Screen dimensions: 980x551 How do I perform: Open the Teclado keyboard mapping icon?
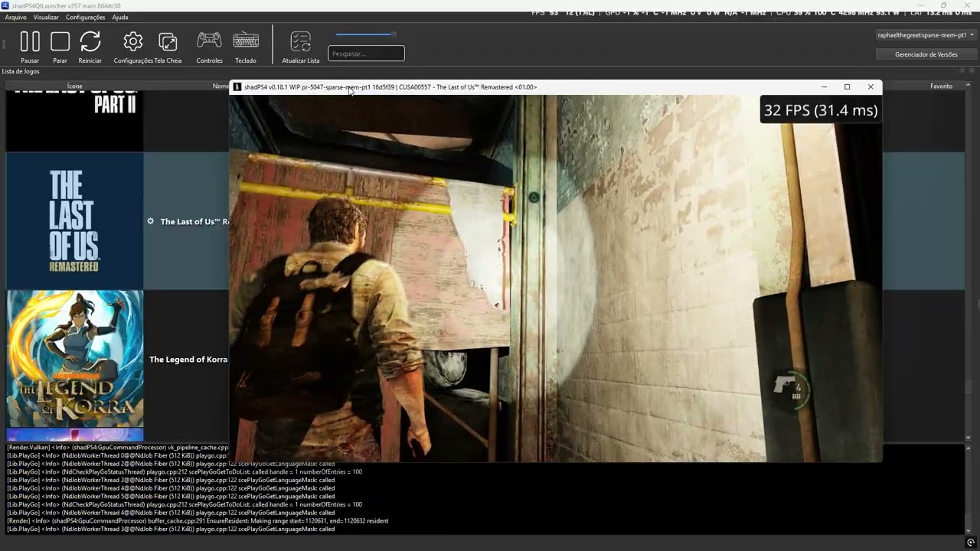246,40
